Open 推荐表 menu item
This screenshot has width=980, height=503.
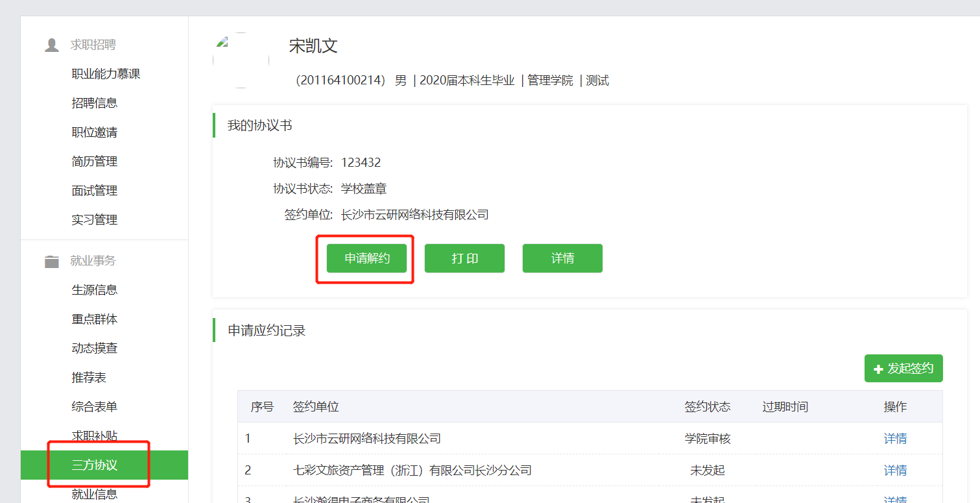point(89,378)
